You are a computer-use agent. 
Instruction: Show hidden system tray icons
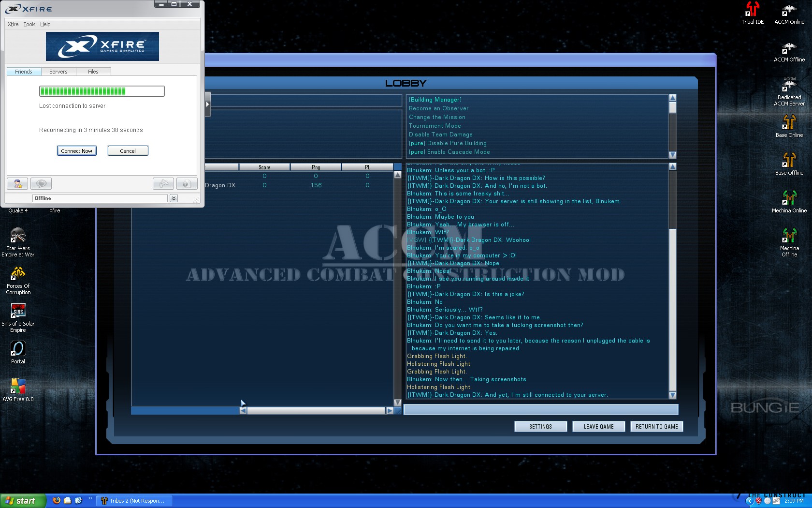[750, 501]
